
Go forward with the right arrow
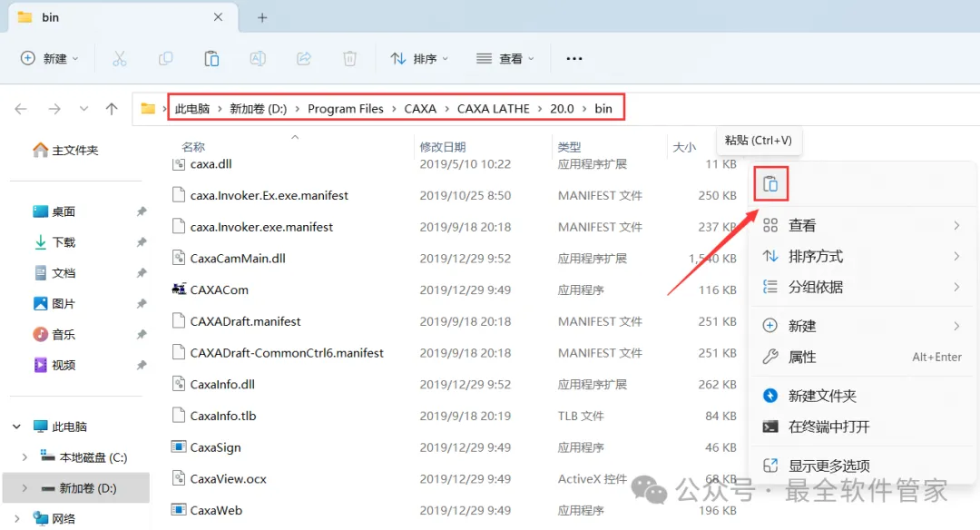[x=54, y=109]
